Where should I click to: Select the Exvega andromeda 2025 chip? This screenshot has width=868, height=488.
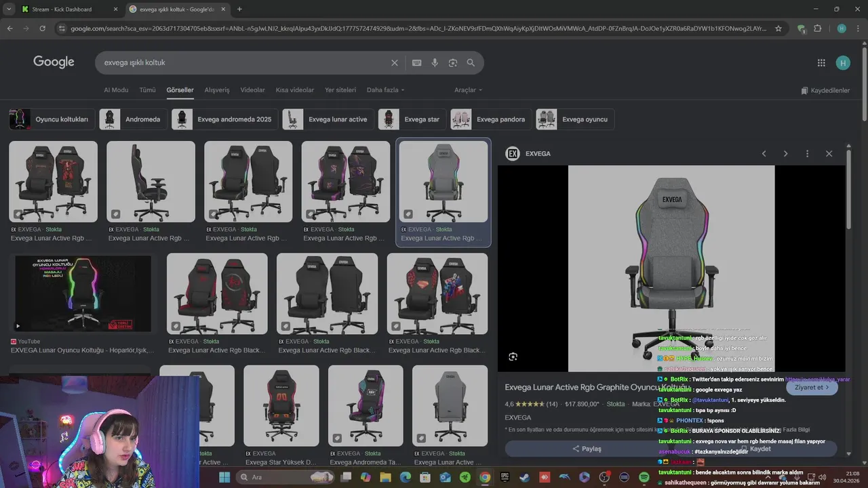coord(224,119)
